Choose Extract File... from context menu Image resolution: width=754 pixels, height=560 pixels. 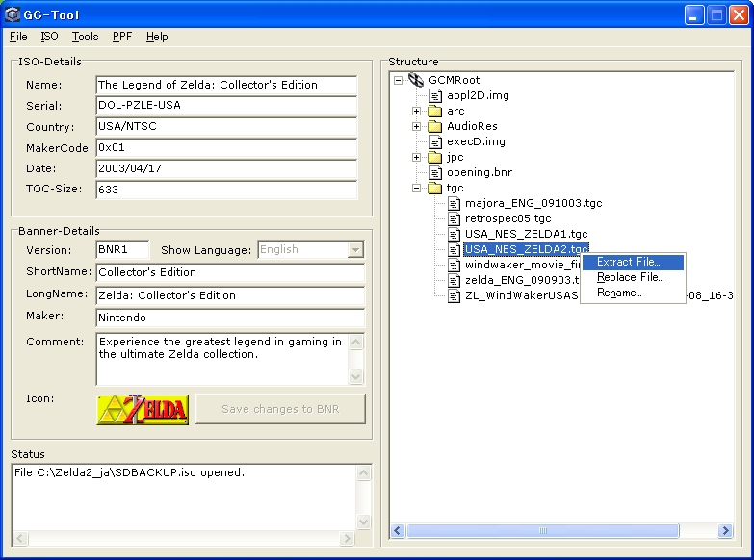[x=633, y=262]
